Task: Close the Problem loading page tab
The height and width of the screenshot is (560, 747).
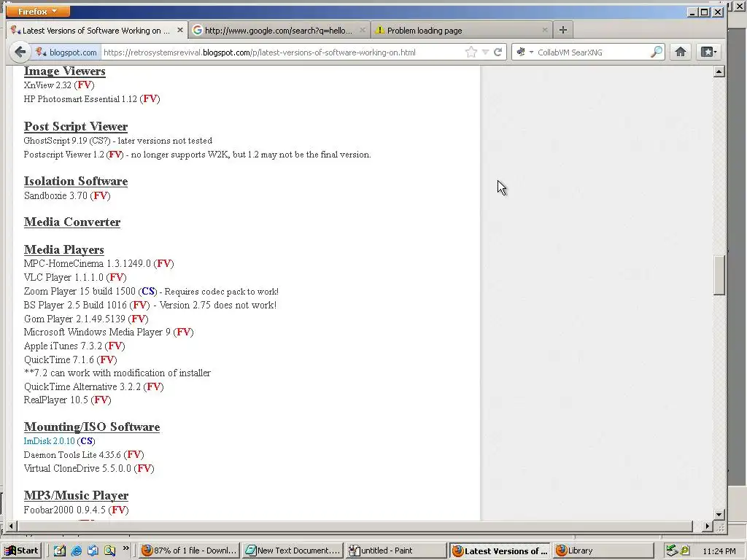Action: coord(545,30)
